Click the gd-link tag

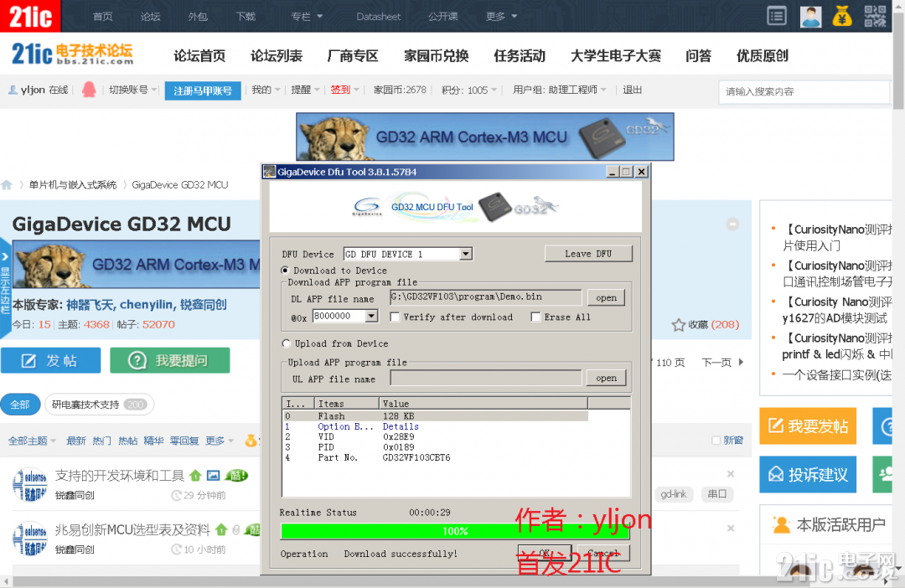coord(674,494)
